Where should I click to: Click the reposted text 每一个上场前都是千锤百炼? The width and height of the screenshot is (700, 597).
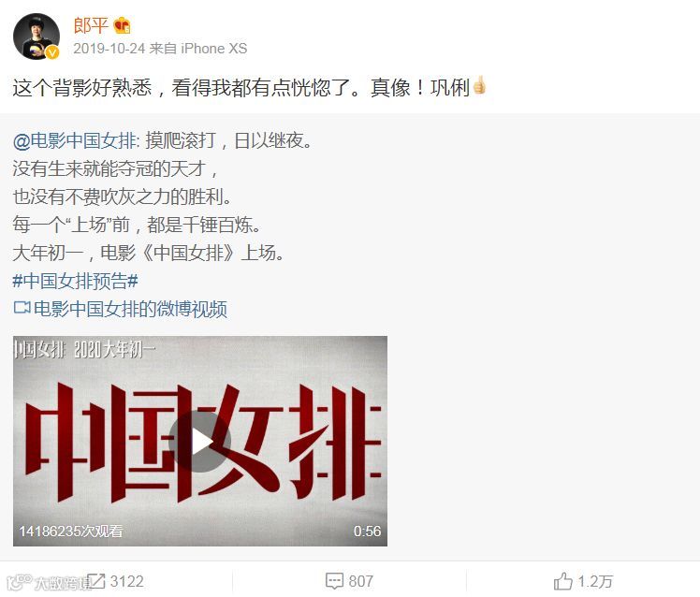tap(137, 225)
